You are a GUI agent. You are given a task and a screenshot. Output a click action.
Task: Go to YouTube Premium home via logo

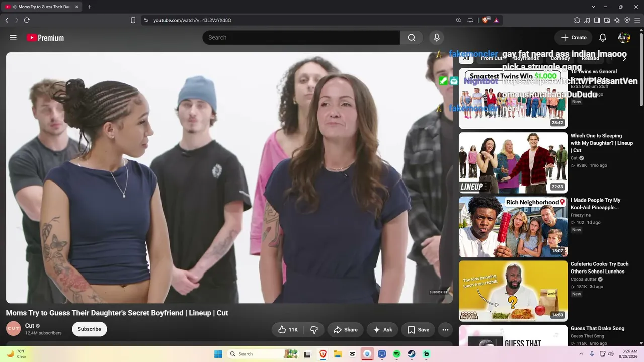pos(45,38)
